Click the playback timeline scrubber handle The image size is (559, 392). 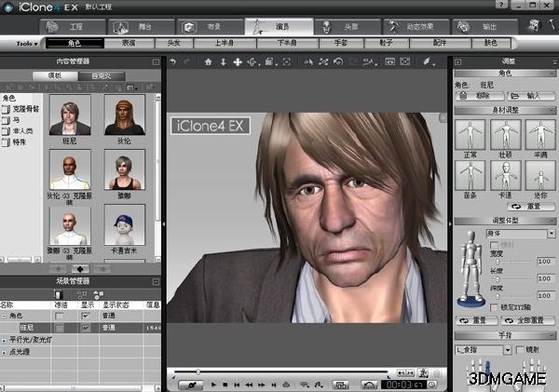coord(198,372)
